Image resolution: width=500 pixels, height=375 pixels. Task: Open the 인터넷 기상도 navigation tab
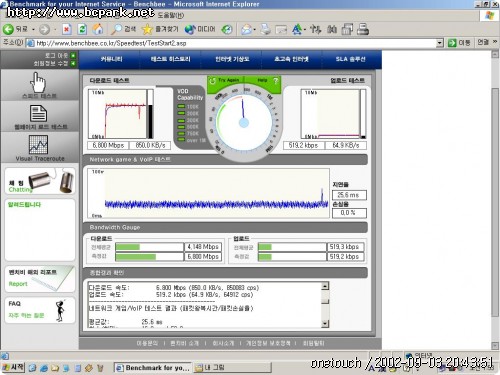(232, 59)
